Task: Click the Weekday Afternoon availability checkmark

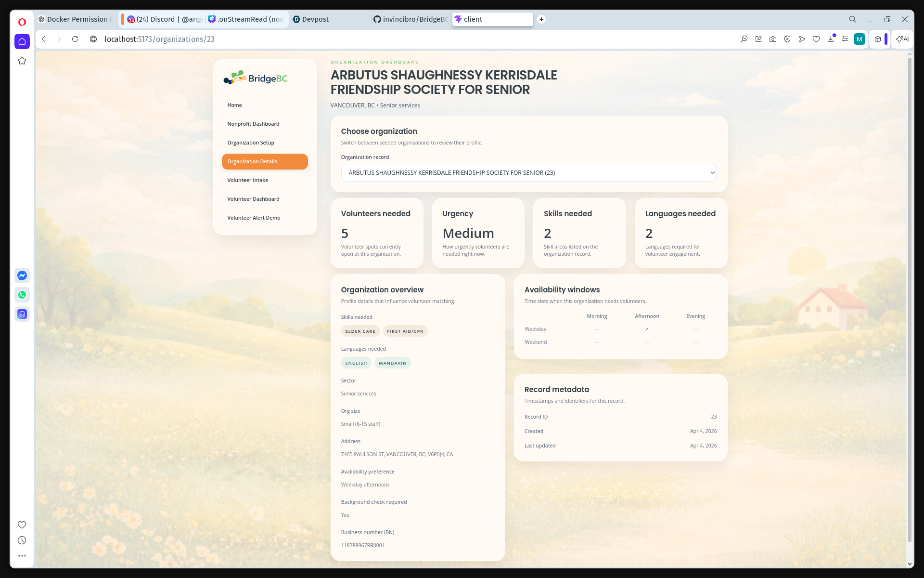Action: pyautogui.click(x=647, y=329)
